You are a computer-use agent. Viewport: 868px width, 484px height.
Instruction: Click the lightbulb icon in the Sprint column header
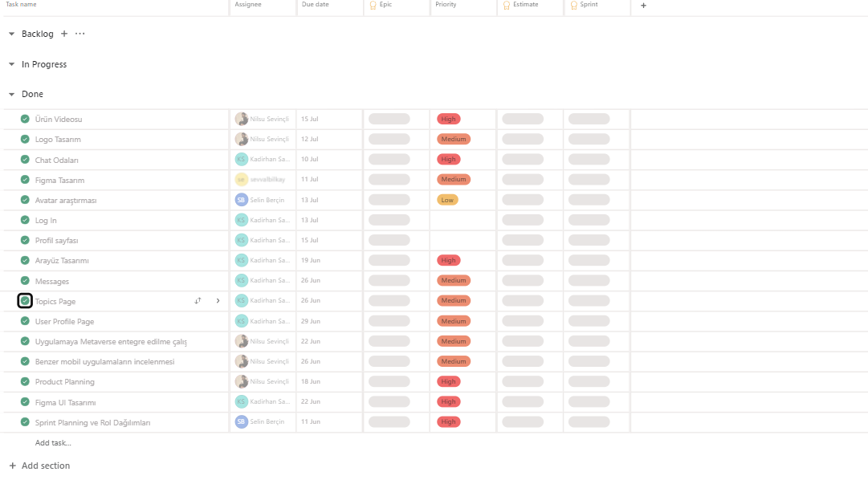(573, 6)
